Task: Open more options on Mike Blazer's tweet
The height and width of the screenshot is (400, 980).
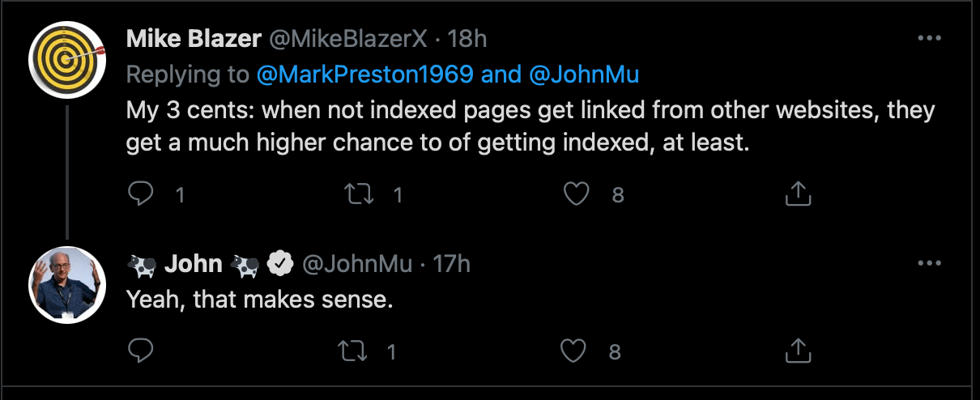Action: 928,39
